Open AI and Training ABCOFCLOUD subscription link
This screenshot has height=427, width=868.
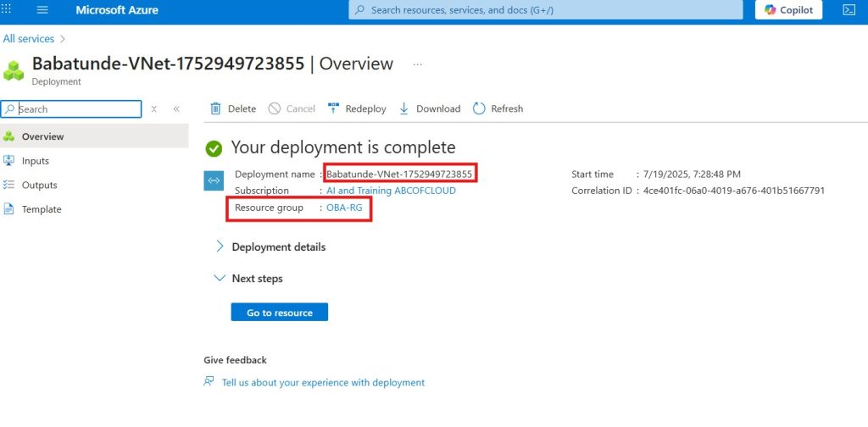pyautogui.click(x=391, y=191)
